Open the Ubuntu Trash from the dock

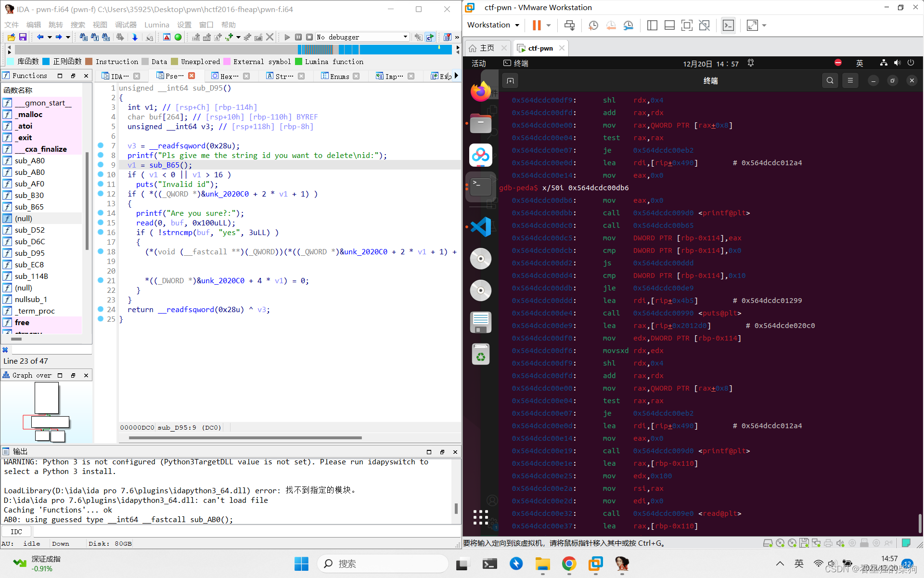click(x=481, y=355)
